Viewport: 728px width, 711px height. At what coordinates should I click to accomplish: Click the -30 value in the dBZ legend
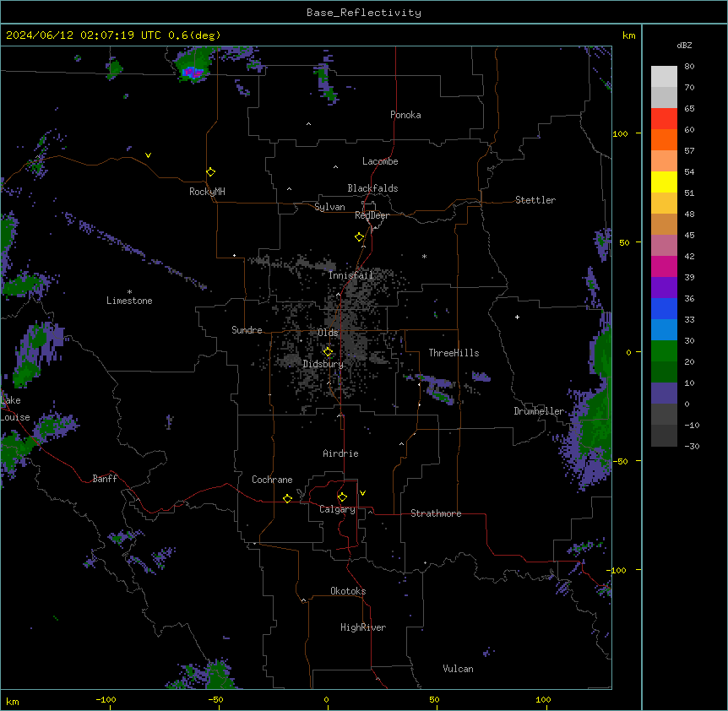[x=692, y=446]
